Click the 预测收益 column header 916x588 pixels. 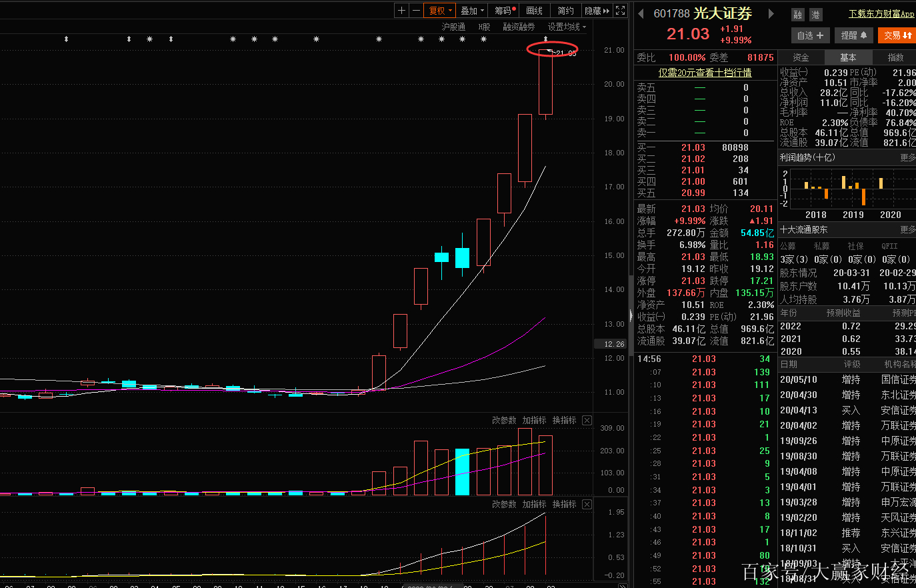point(843,313)
